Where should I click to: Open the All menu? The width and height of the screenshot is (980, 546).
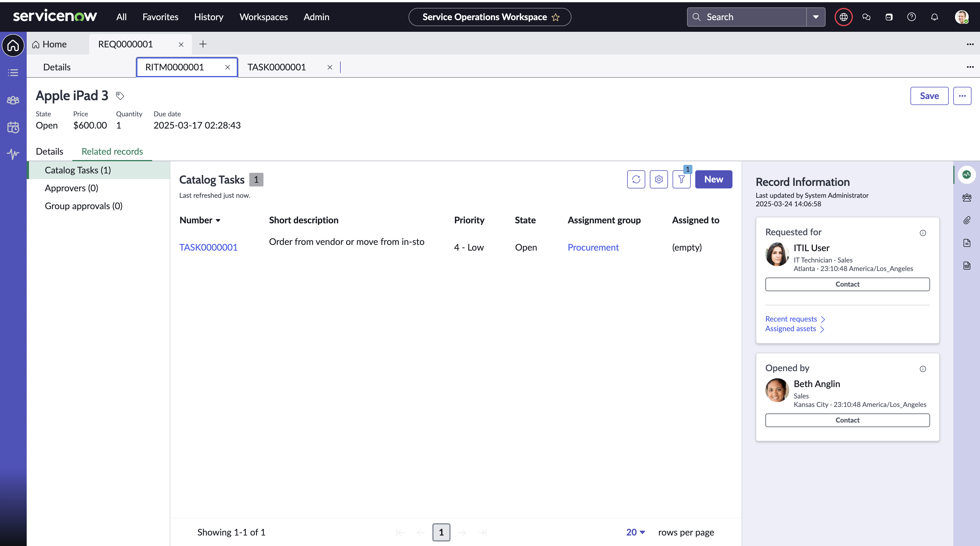[121, 17]
